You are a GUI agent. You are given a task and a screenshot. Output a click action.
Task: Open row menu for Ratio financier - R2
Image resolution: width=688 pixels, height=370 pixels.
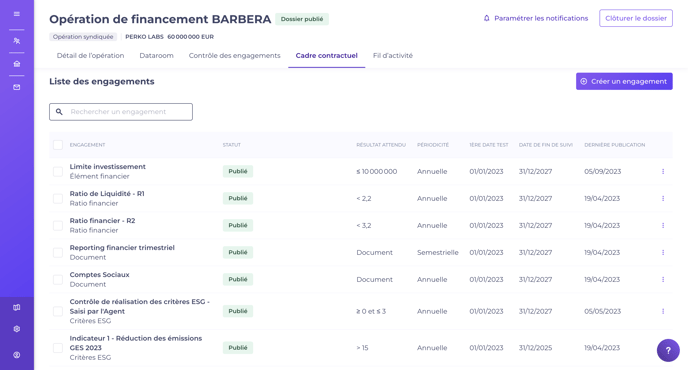(x=663, y=226)
